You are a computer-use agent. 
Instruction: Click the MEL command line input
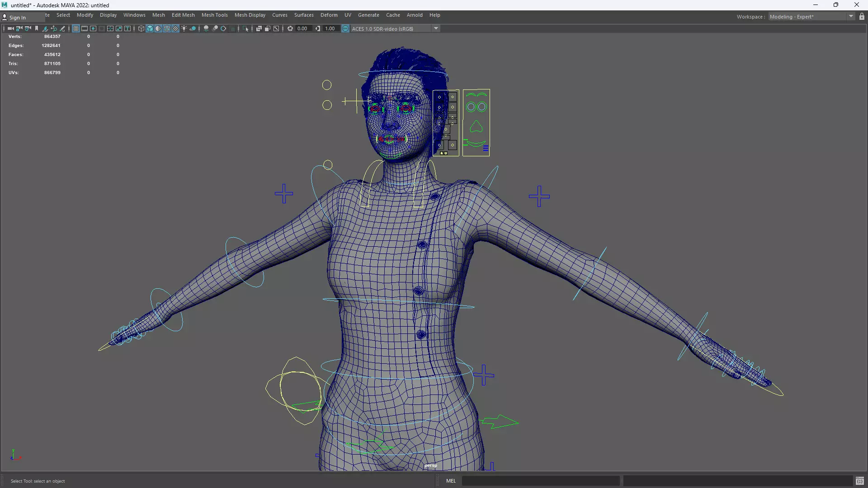(540, 481)
